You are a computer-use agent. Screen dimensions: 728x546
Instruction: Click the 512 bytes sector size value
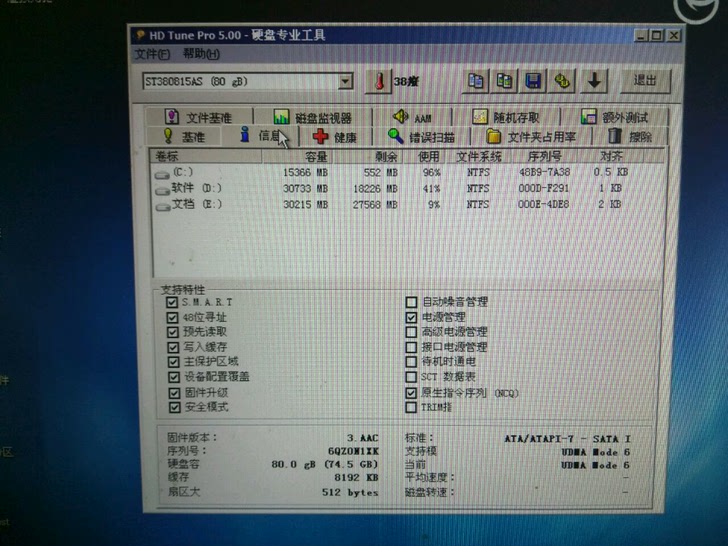click(350, 493)
